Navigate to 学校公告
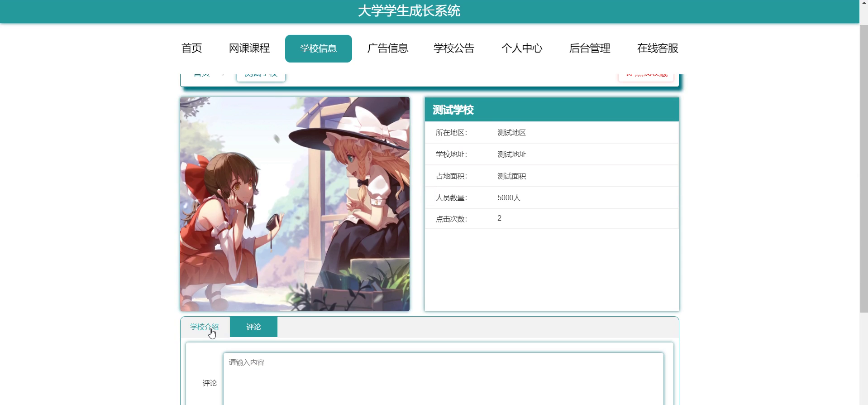 [x=454, y=48]
